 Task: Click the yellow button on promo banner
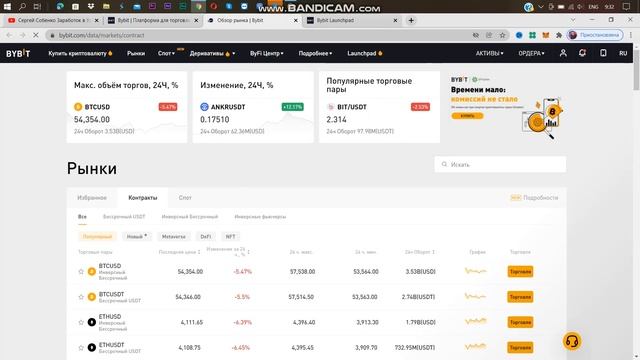click(x=467, y=116)
